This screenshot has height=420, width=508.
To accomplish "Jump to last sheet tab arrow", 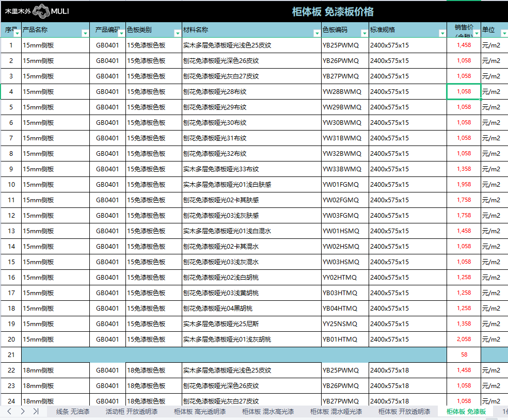I will point(36,411).
